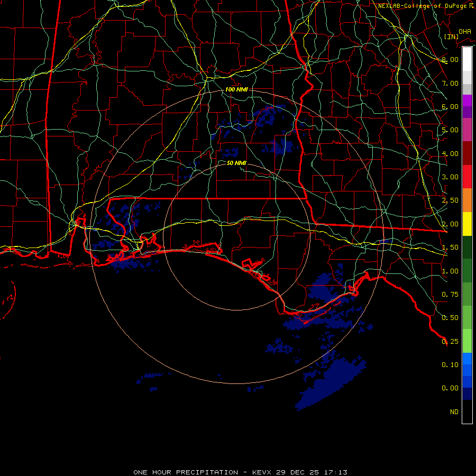This screenshot has width=476, height=476.
Task: Pick the yellow swatch in the legend
Action: [x=467, y=224]
